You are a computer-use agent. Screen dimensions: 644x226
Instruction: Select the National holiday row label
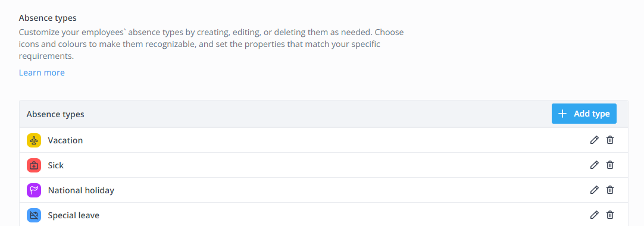pos(81,190)
